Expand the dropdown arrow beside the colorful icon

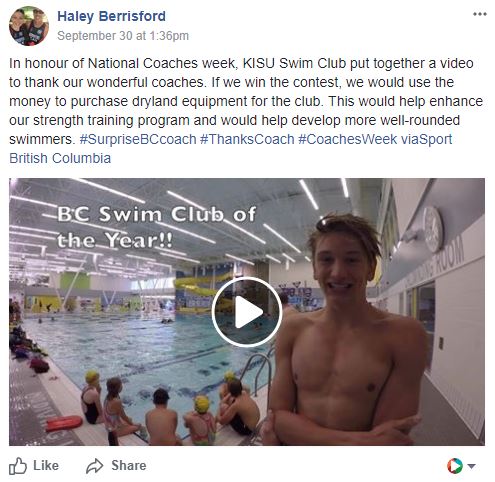(x=471, y=466)
